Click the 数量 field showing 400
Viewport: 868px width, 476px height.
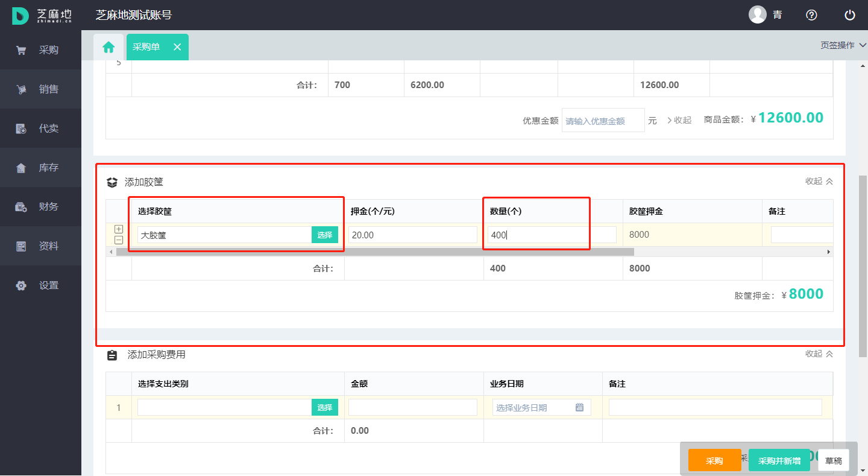552,235
